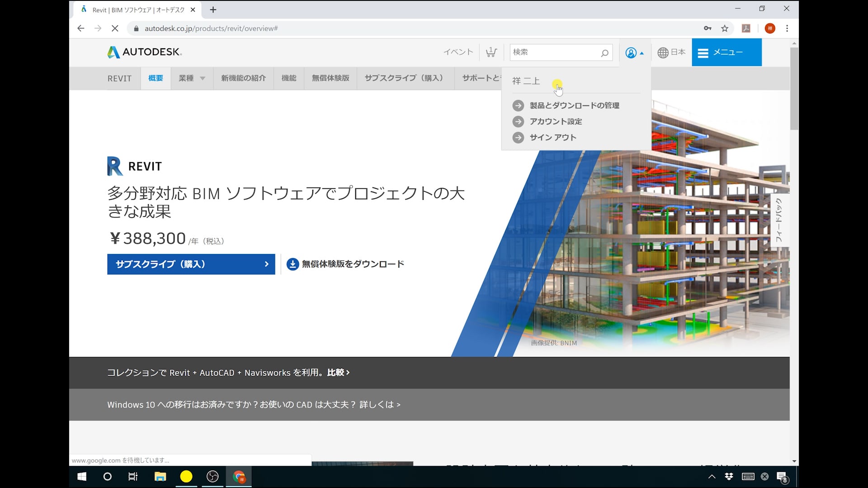
Task: Click the PDF extension icon
Action: click(746, 28)
